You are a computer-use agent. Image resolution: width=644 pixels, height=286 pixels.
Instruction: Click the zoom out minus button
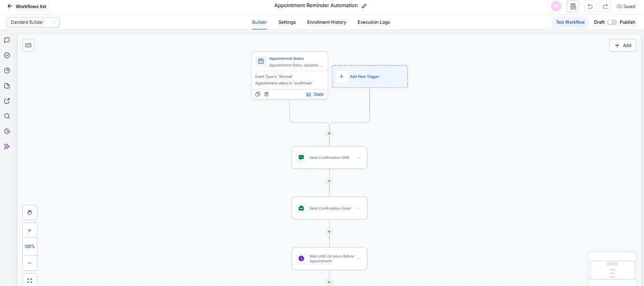pos(29,263)
